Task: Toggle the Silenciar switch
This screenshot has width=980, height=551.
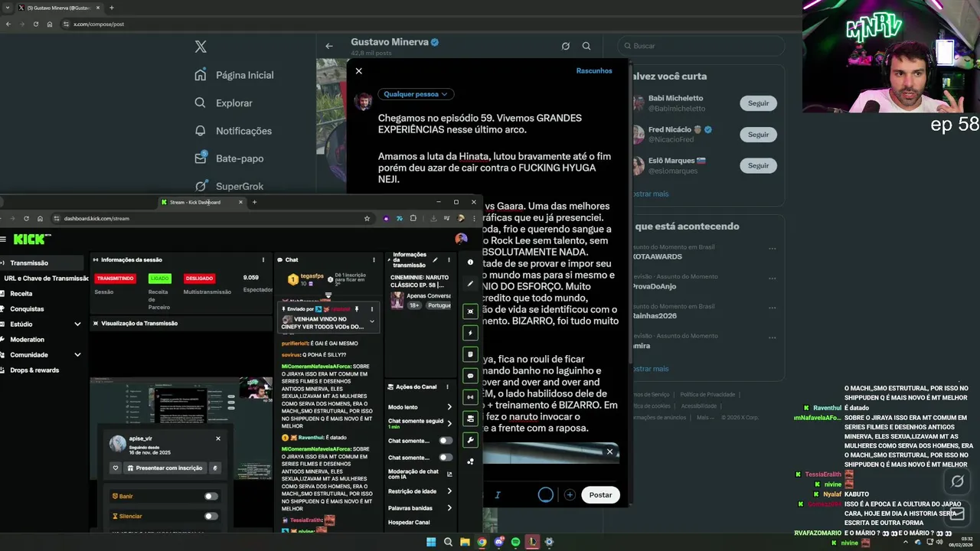Action: (x=211, y=516)
